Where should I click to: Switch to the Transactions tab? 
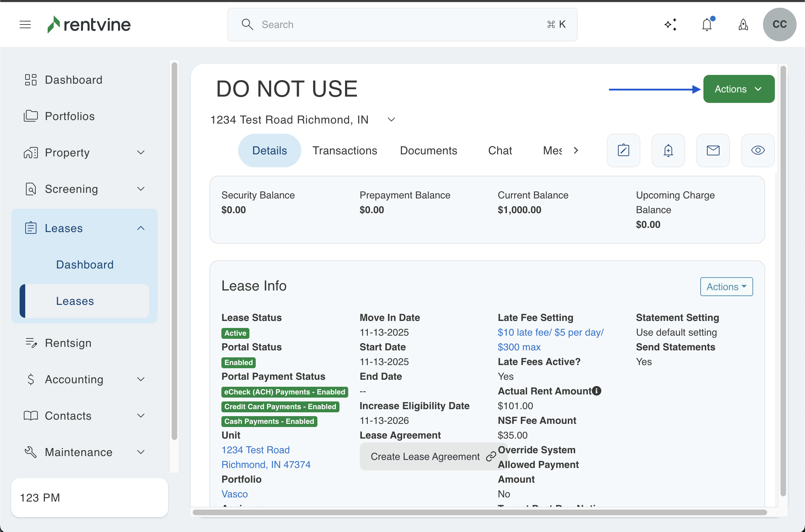tap(345, 150)
